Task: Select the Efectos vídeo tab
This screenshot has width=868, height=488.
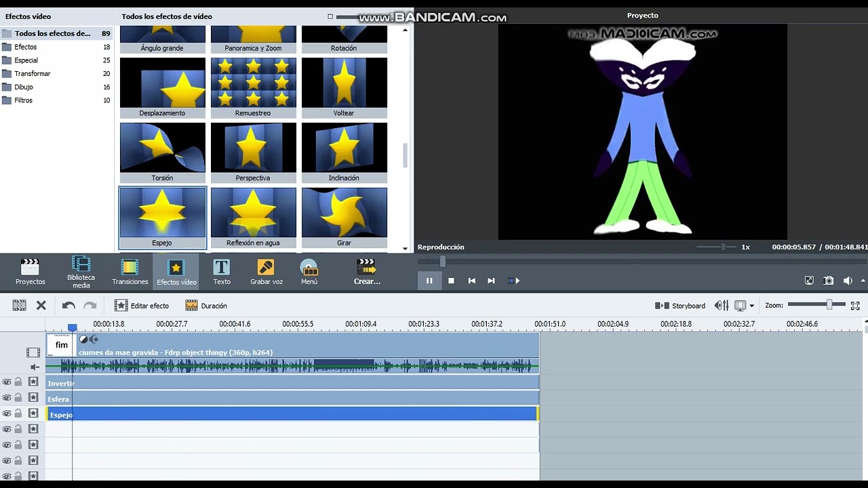Action: point(176,272)
